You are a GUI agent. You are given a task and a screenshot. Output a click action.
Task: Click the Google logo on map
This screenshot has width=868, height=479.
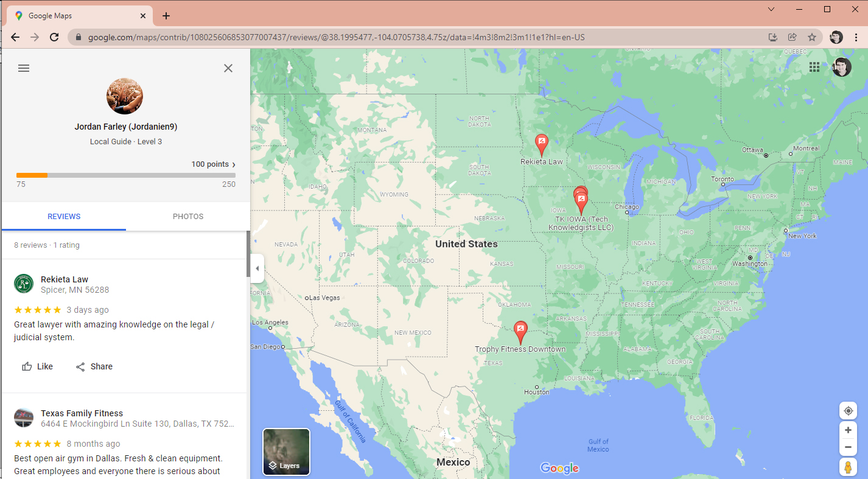[x=559, y=468]
